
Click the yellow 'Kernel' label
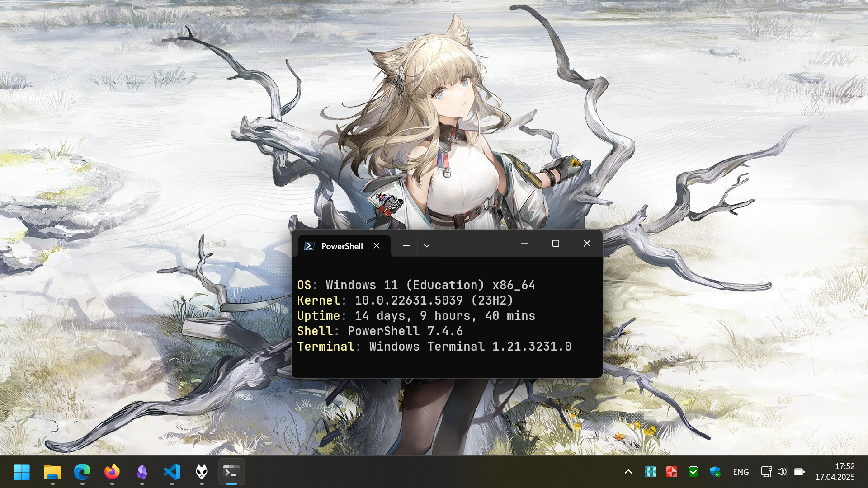pyautogui.click(x=319, y=300)
